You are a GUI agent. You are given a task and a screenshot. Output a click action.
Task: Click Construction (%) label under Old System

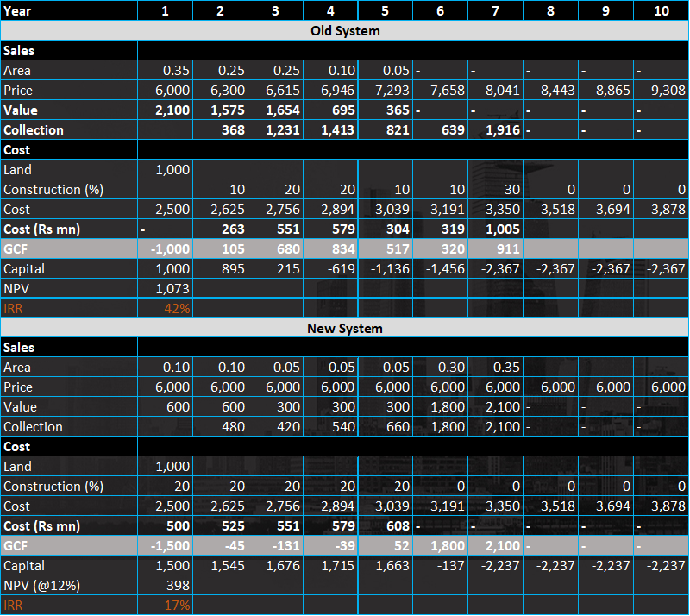[53, 190]
